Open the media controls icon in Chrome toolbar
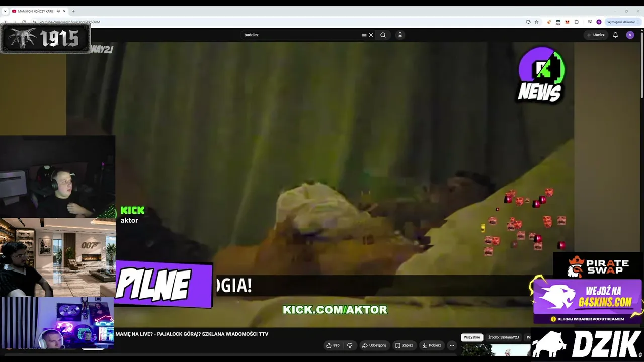The height and width of the screenshot is (362, 644). click(x=590, y=22)
